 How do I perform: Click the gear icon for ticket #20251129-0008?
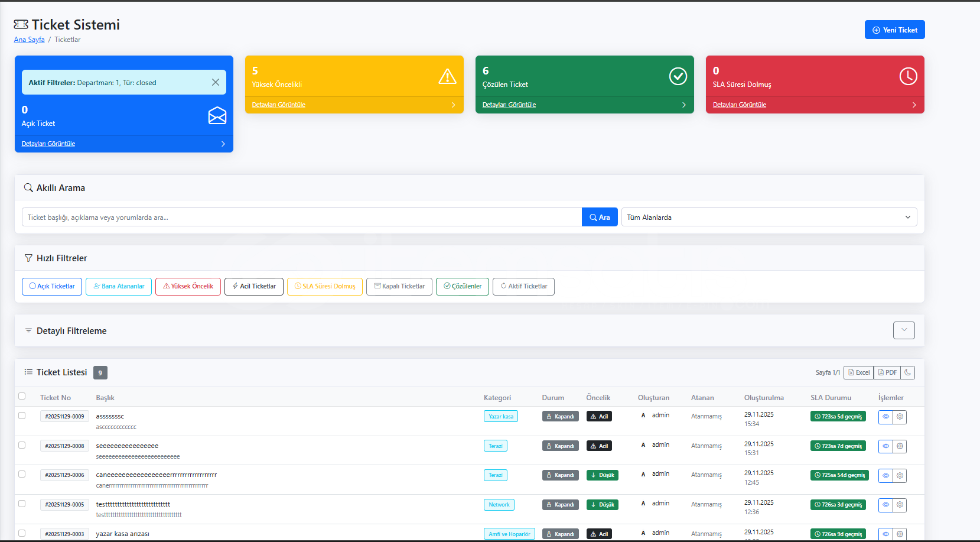(900, 446)
